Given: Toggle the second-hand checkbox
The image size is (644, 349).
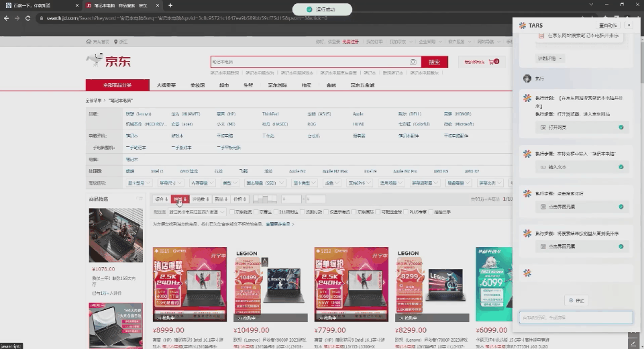Looking at the screenshot, I should (x=431, y=212).
